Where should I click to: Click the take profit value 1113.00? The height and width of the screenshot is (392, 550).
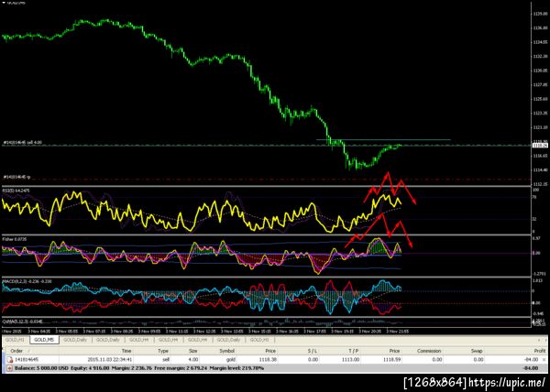coord(350,359)
